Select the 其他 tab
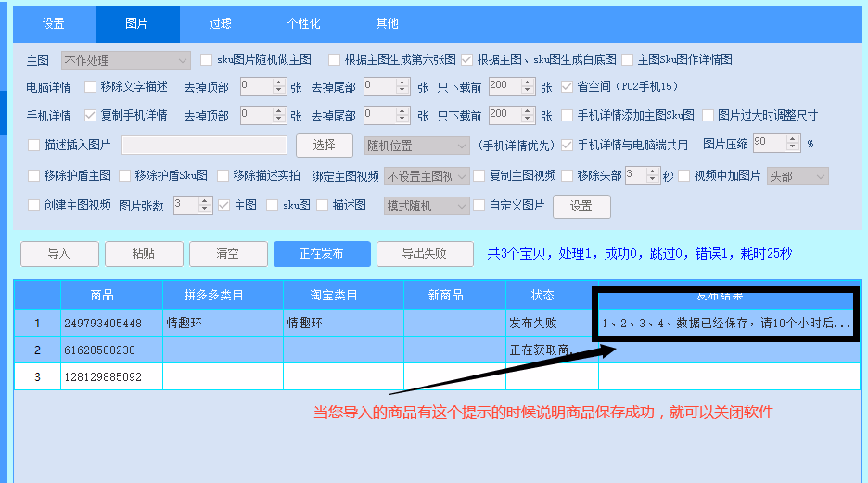This screenshot has height=483, width=868. click(x=387, y=24)
